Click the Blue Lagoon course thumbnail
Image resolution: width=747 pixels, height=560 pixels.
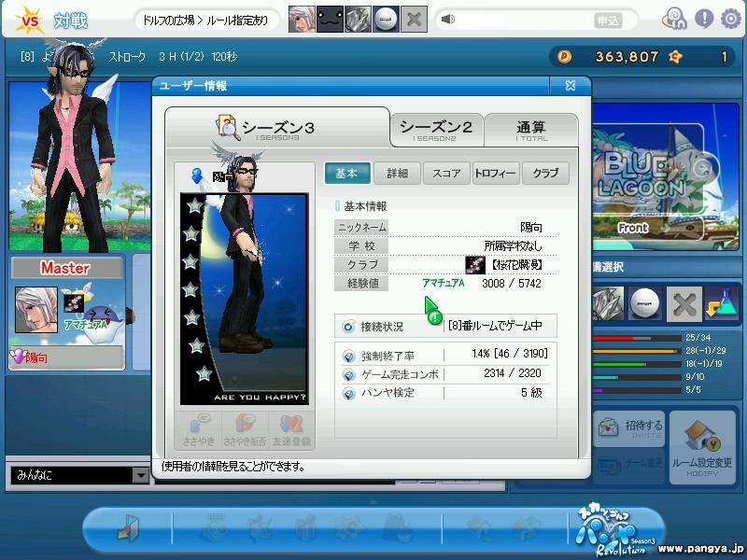tap(665, 176)
